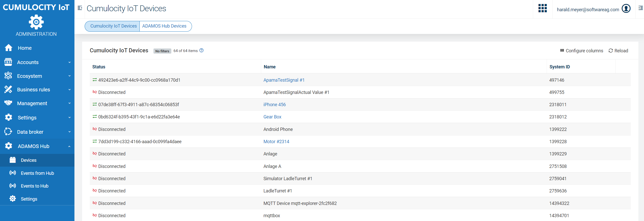Viewport: 644px width, 221px height.
Task: Click the ADAMOS Hub Settings submenu gear icon
Action: point(12,199)
